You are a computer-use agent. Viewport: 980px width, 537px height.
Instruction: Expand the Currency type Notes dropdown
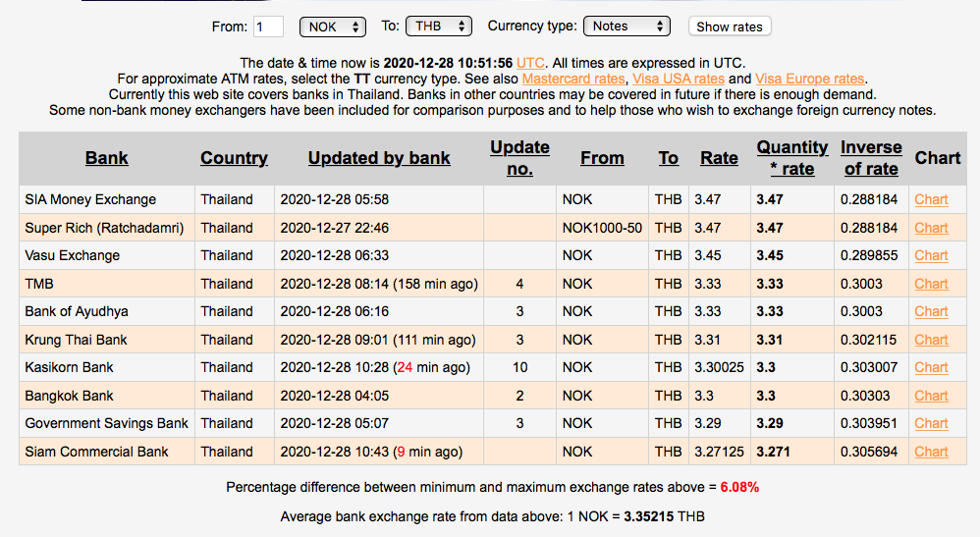(626, 27)
